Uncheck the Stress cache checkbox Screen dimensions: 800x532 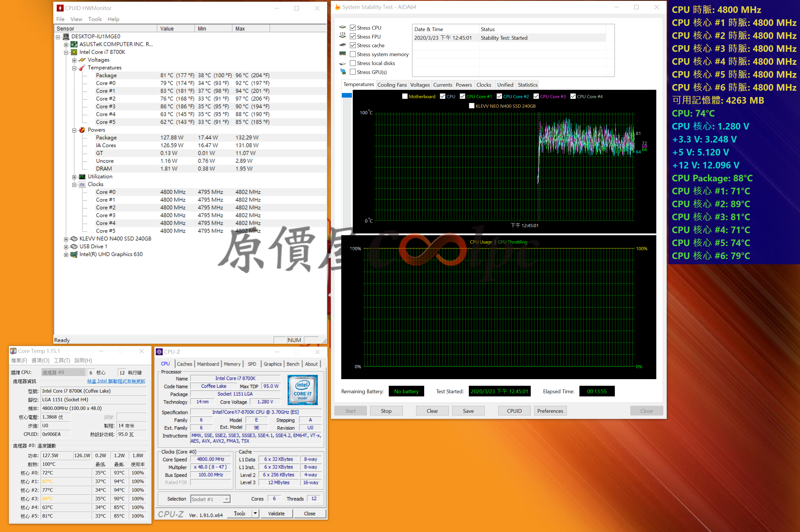(353, 45)
